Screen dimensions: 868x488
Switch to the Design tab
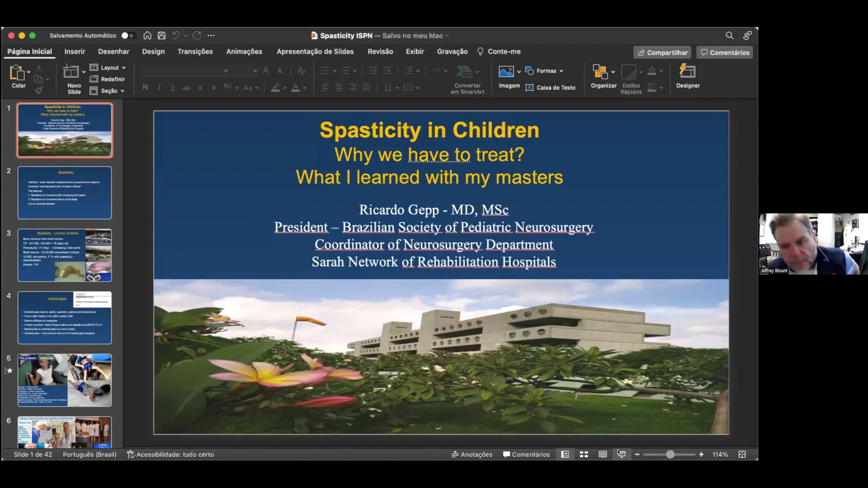153,52
